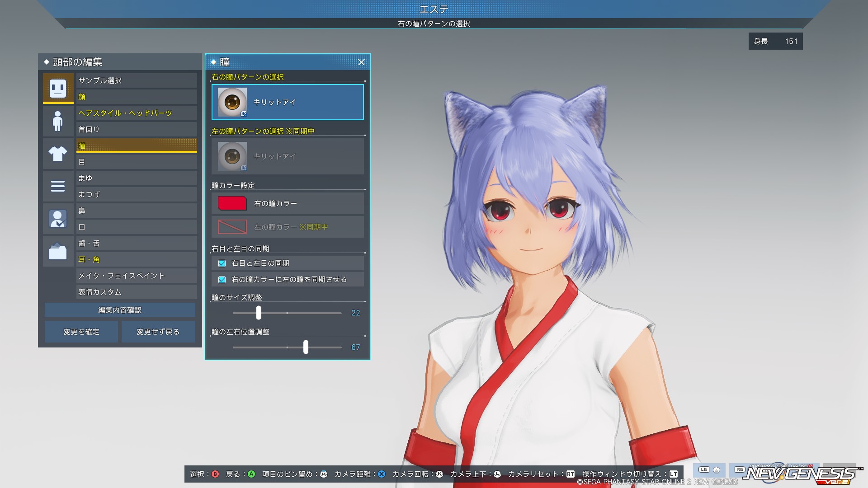Click the 瞳のサイズ調整 slider handle

259,313
